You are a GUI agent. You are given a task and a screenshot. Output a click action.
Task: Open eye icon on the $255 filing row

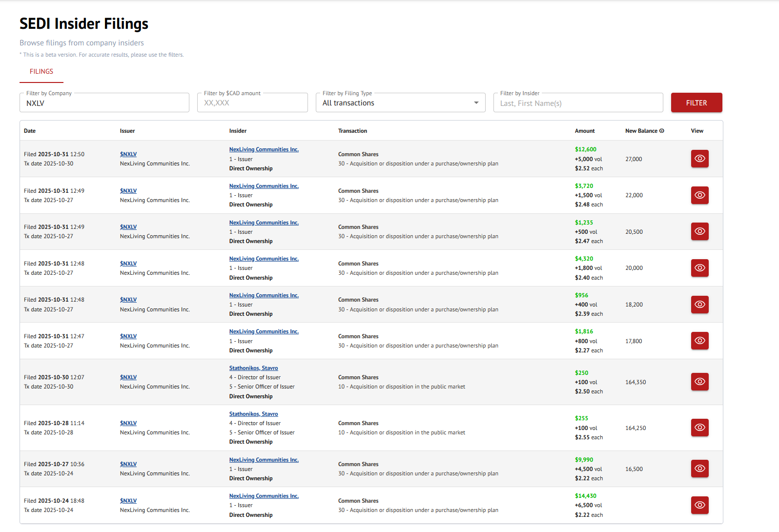(699, 428)
